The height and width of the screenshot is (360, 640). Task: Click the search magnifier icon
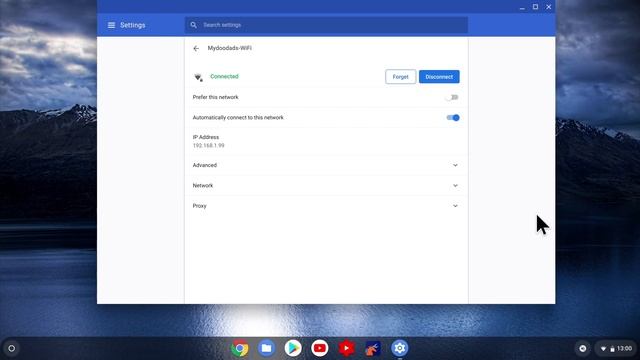[193, 25]
